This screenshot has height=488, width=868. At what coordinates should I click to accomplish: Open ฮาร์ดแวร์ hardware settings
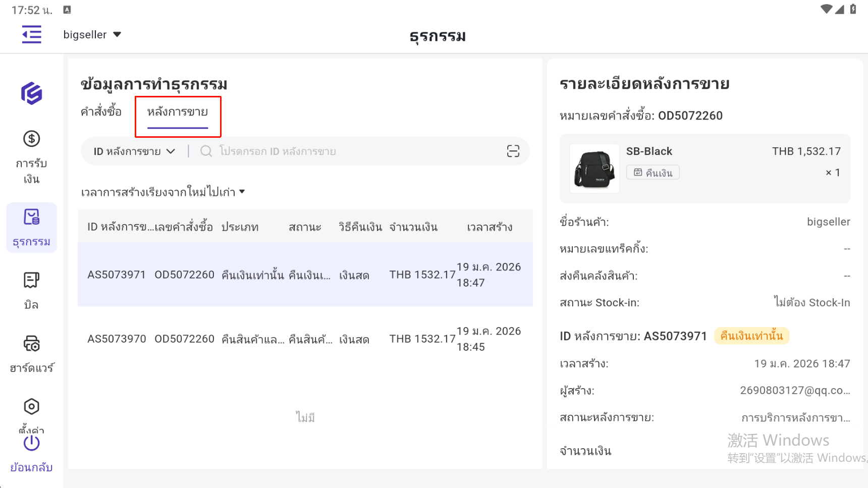31,354
